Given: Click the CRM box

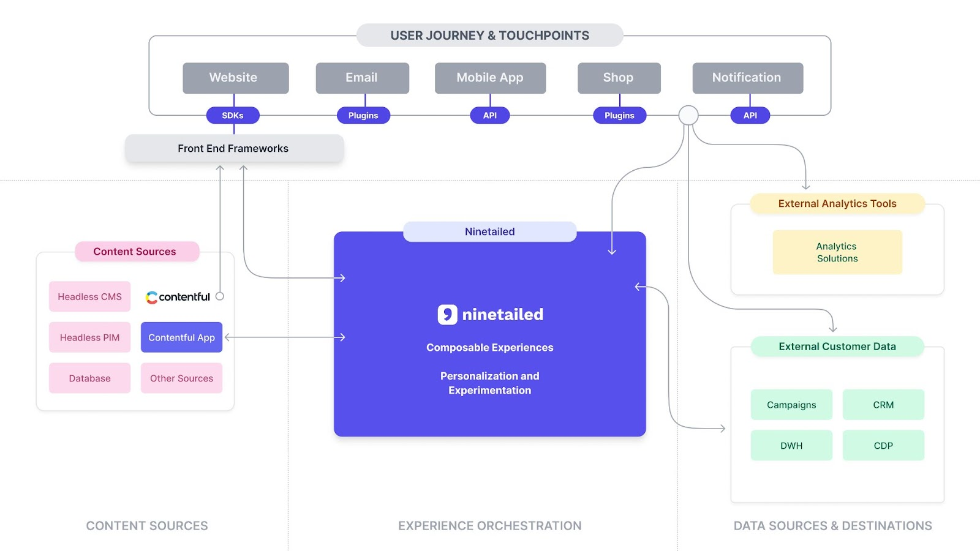Looking at the screenshot, I should [883, 405].
